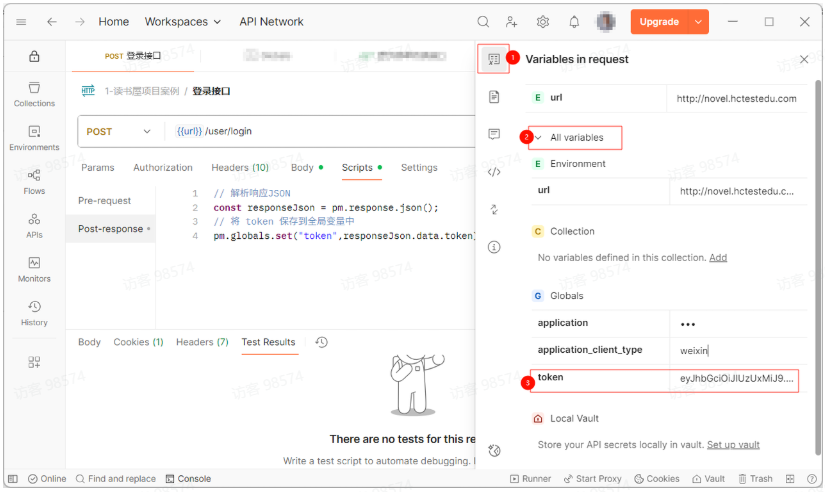Select the POST 登录接口 request tab
This screenshot has height=492, width=825.
point(133,56)
